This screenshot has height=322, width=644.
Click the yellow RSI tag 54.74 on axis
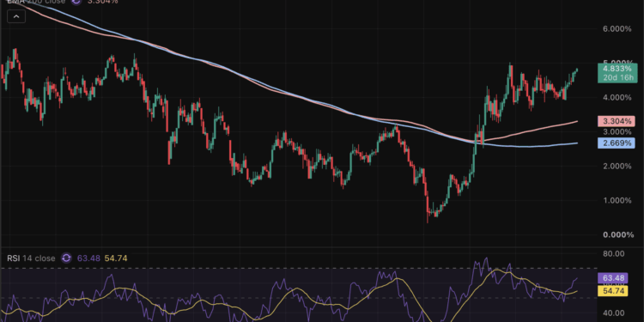coord(613,291)
